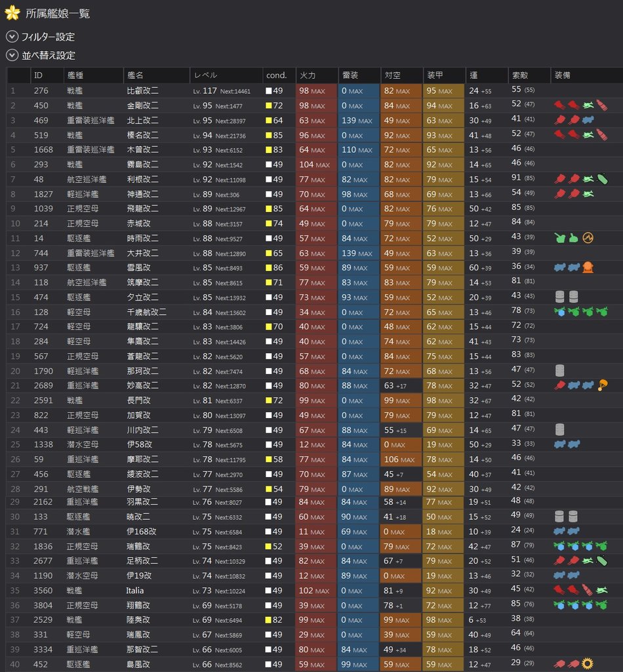This screenshot has height=672, width=623.
Task: Click the yellow cond square for 金剛改二
Action: (x=268, y=106)
